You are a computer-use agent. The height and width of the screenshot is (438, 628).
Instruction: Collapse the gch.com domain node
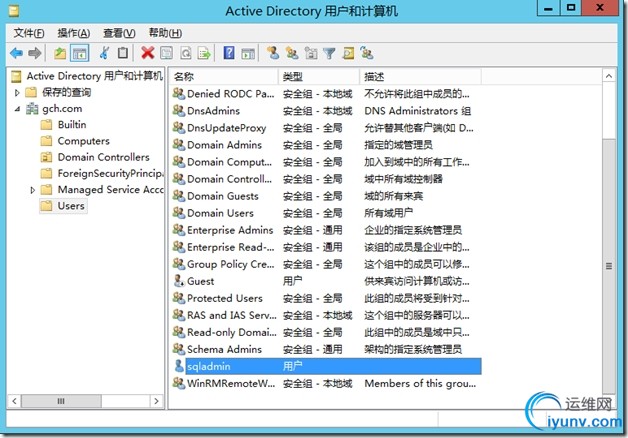pos(17,109)
